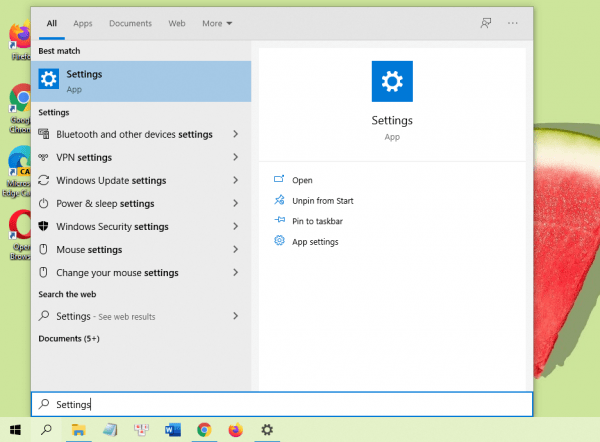Choose Pin to taskbar
This screenshot has height=442, width=600.
[317, 221]
